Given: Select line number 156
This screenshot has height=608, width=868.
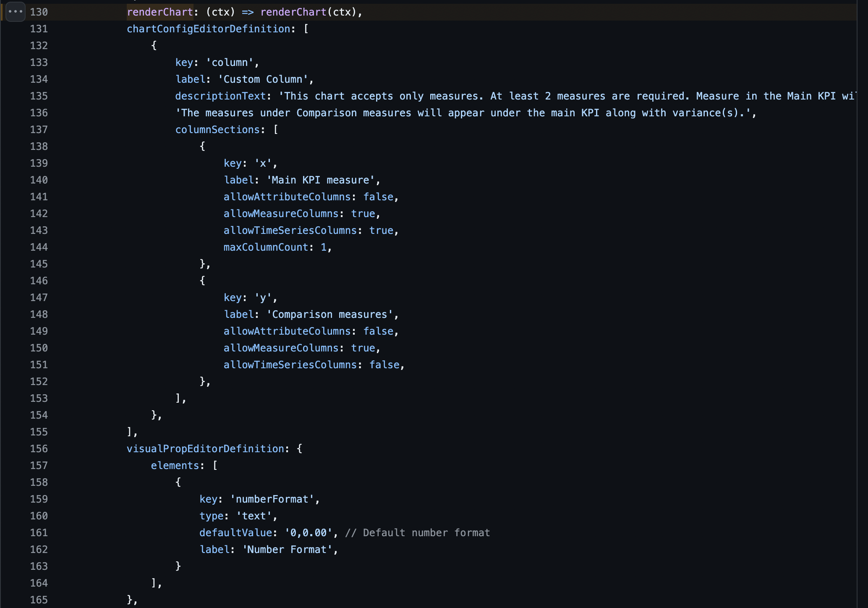Looking at the screenshot, I should pos(39,448).
